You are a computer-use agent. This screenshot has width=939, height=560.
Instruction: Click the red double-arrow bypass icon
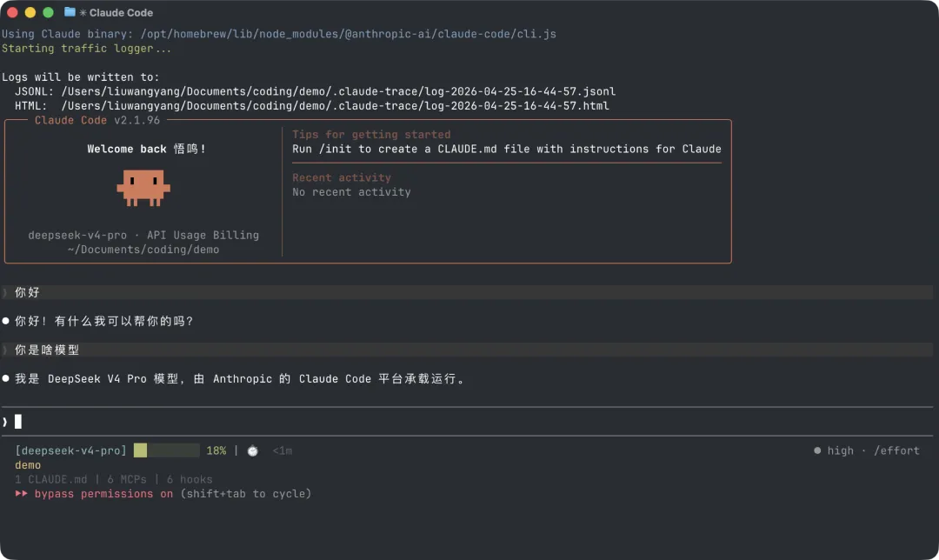pyautogui.click(x=21, y=494)
